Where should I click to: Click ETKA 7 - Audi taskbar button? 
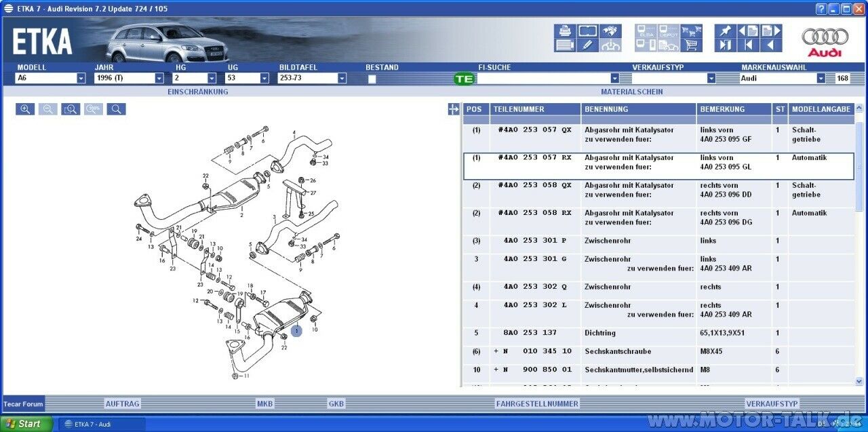pyautogui.click(x=102, y=425)
